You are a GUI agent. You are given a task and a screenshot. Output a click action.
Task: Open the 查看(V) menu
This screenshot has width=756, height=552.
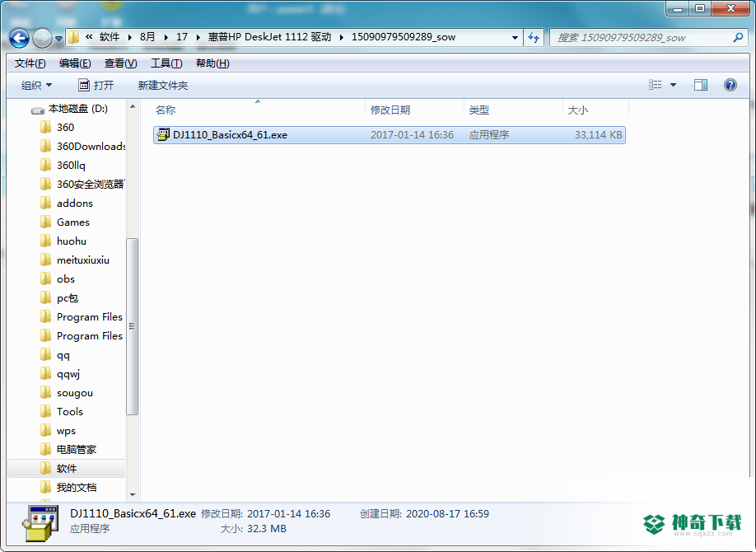(120, 63)
